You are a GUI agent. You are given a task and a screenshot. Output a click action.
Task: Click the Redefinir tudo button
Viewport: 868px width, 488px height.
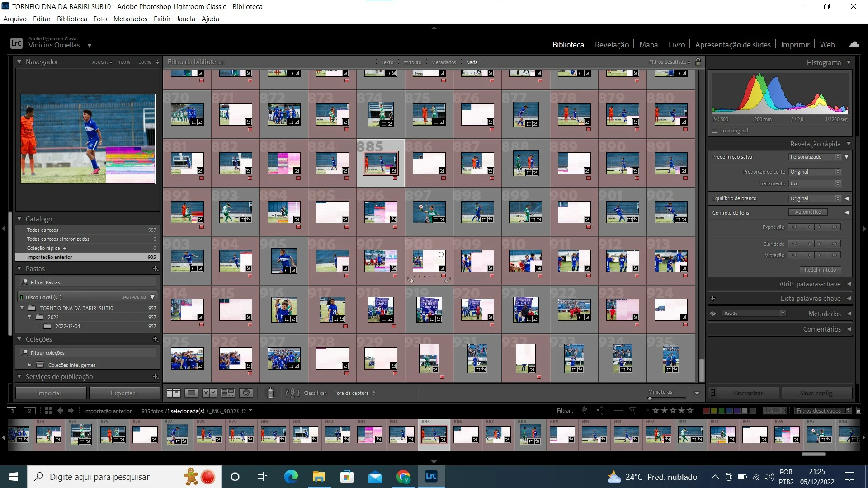pos(820,270)
